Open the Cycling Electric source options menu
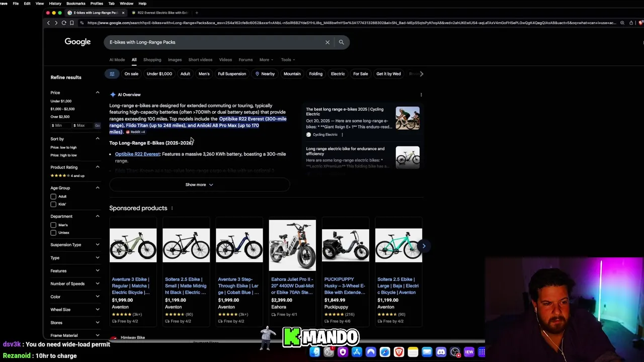 (342, 135)
